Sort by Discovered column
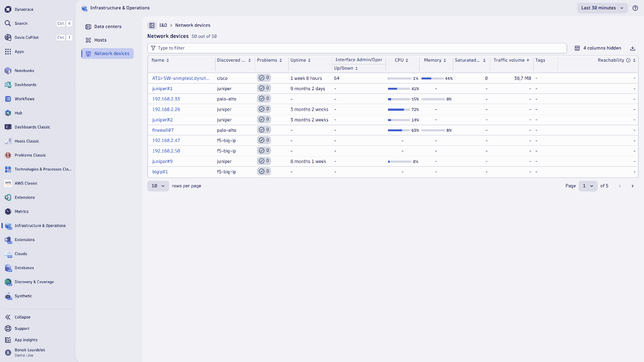The width and height of the screenshot is (644, 362). pyautogui.click(x=234, y=60)
